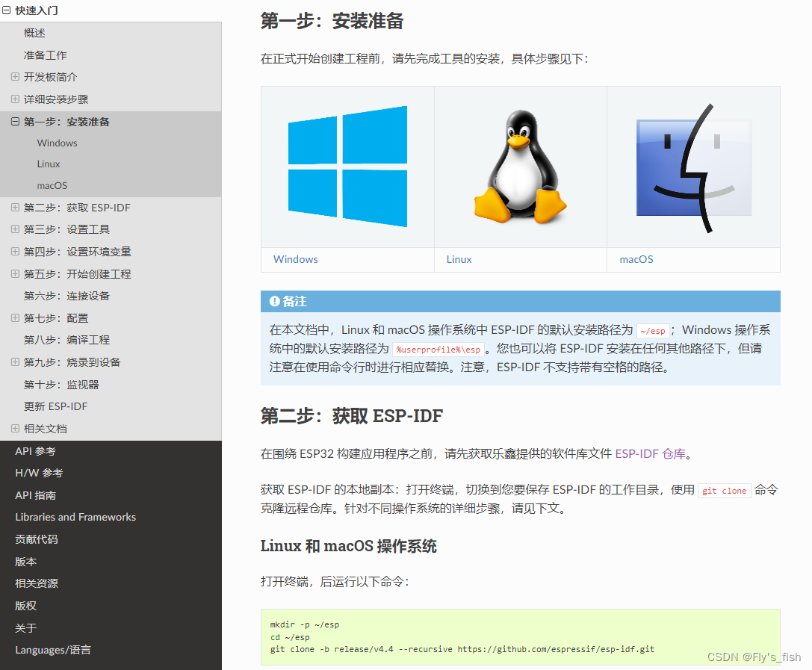This screenshot has height=670, width=812.
Task: Click the git clone inline code
Action: click(724, 491)
